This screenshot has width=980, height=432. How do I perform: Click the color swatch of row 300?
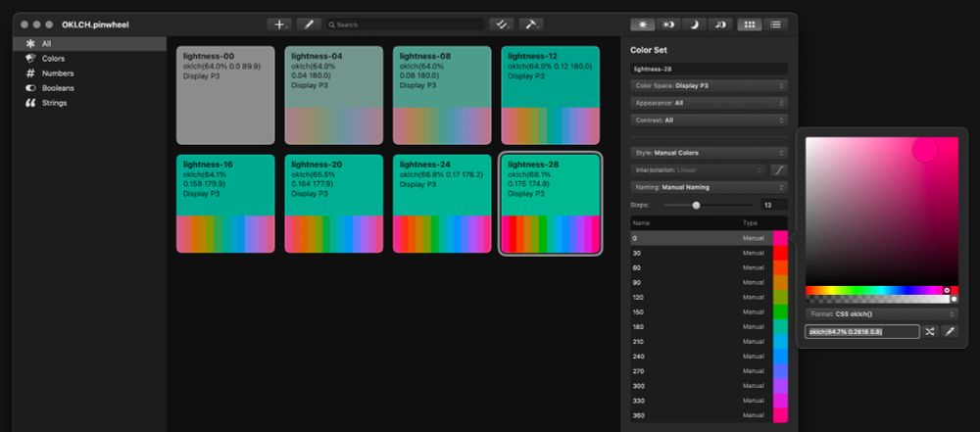pos(781,386)
